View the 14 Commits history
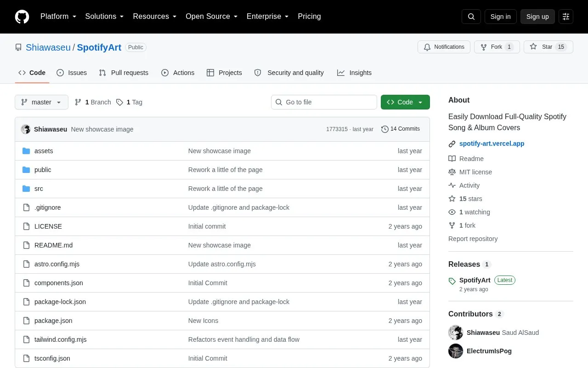588x368 pixels. click(x=401, y=129)
